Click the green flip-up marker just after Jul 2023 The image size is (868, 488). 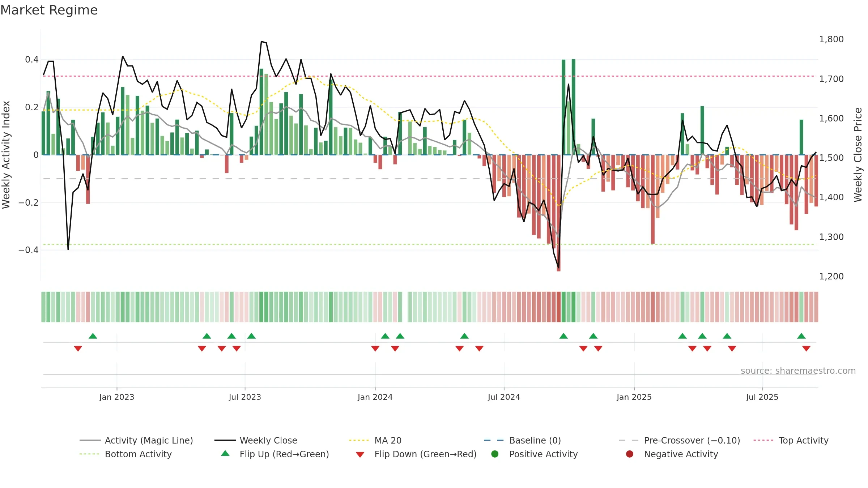(251, 336)
